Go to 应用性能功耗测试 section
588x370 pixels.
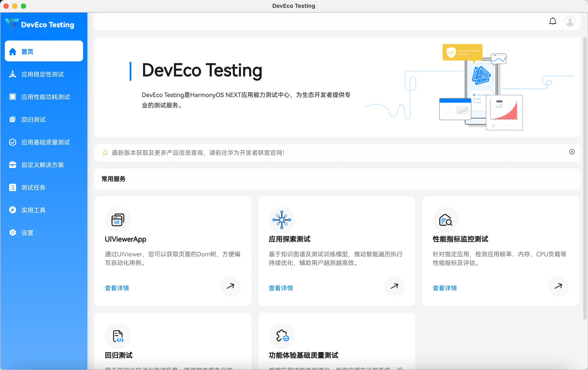click(45, 97)
